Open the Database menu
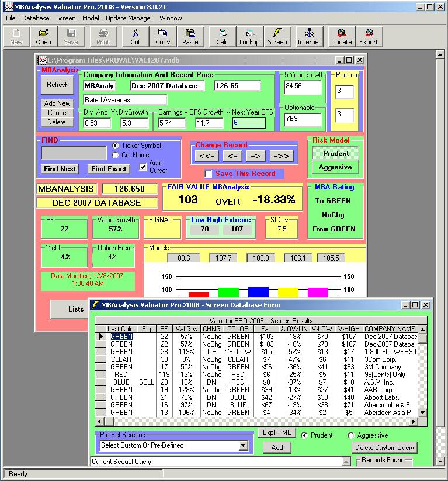The height and width of the screenshot is (481, 448). click(36, 18)
